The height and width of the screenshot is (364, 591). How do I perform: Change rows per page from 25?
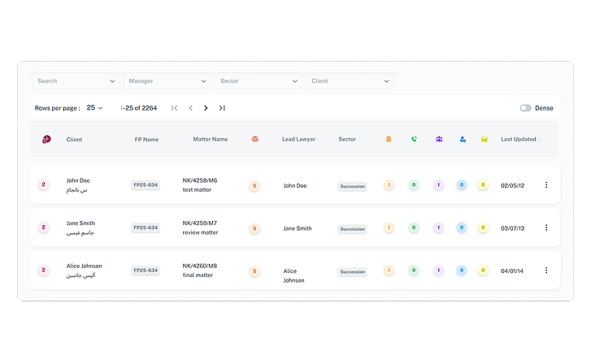95,108
